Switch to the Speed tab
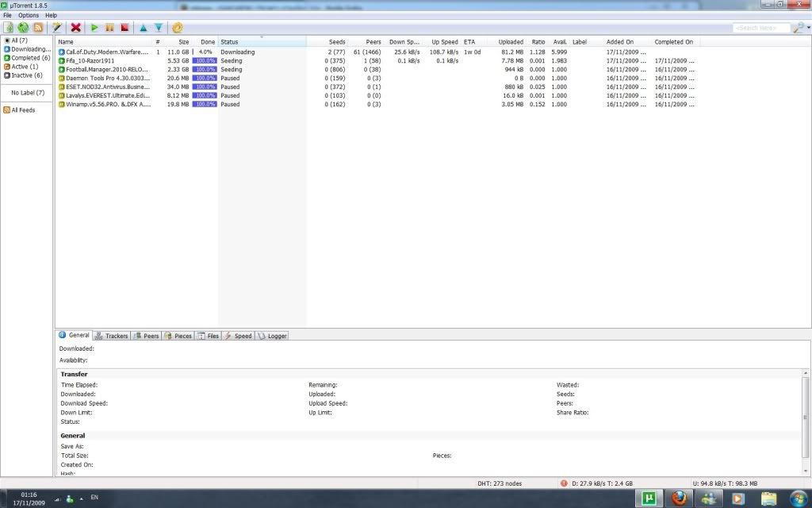 tap(238, 336)
